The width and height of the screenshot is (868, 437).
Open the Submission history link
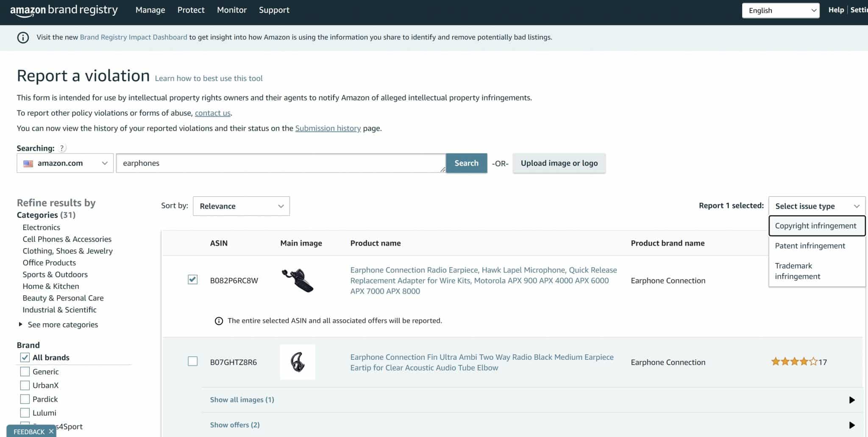[328, 128]
